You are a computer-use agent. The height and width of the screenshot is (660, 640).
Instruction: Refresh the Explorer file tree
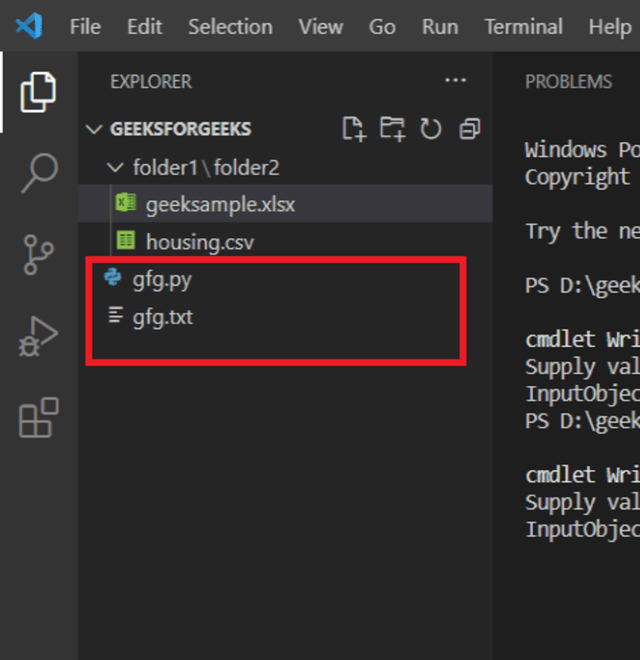coord(430,129)
